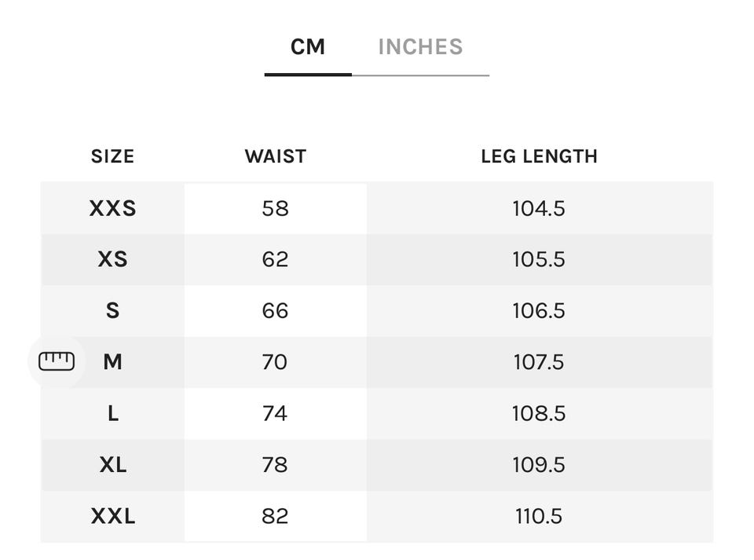Click the SIZE column header

(112, 156)
